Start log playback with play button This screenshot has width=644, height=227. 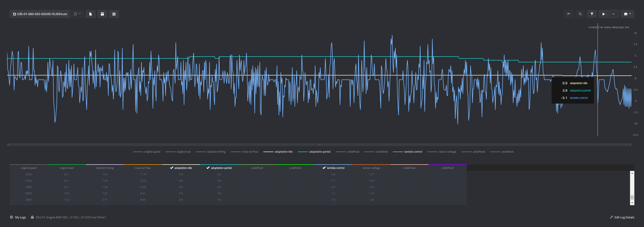pyautogui.click(x=604, y=14)
